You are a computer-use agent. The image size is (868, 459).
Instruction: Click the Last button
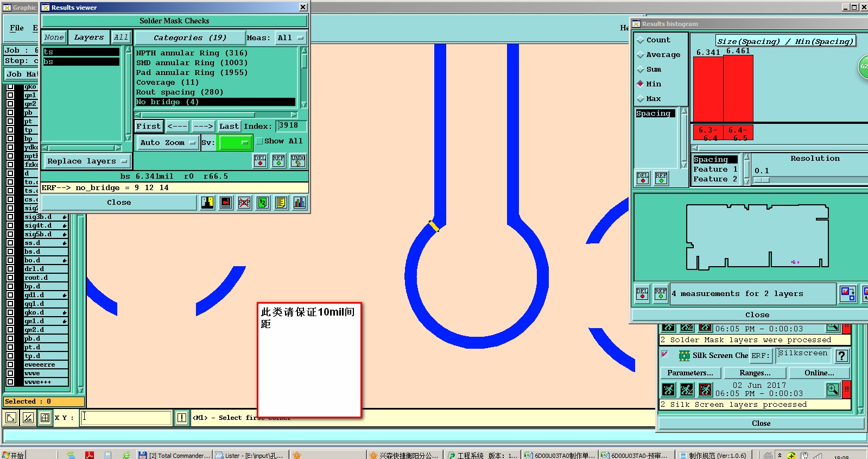pyautogui.click(x=229, y=126)
